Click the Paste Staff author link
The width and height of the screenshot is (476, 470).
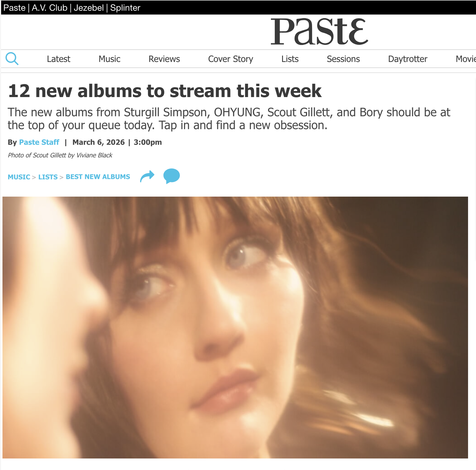click(x=39, y=142)
